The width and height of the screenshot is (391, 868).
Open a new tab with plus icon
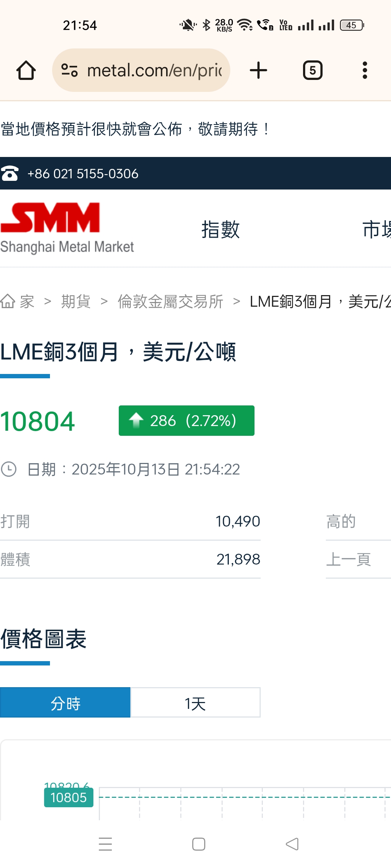[x=258, y=70]
